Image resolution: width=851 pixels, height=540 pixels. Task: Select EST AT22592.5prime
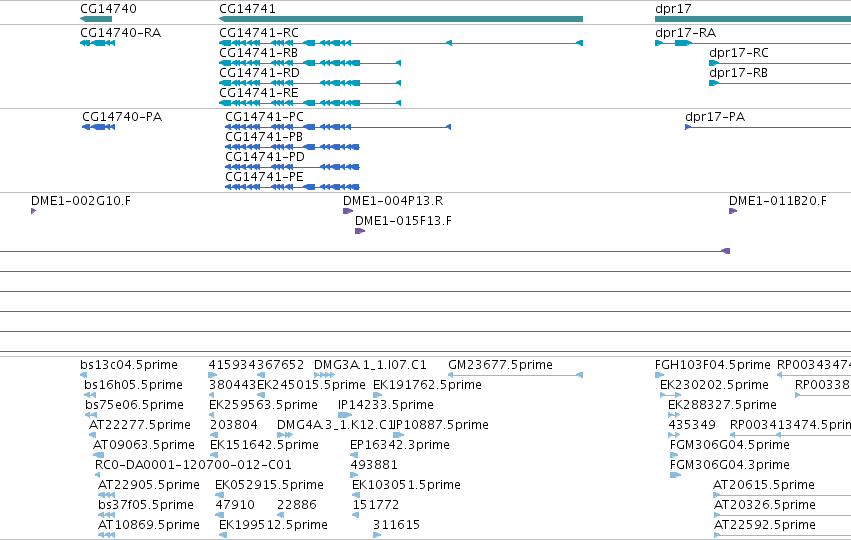click(x=764, y=525)
